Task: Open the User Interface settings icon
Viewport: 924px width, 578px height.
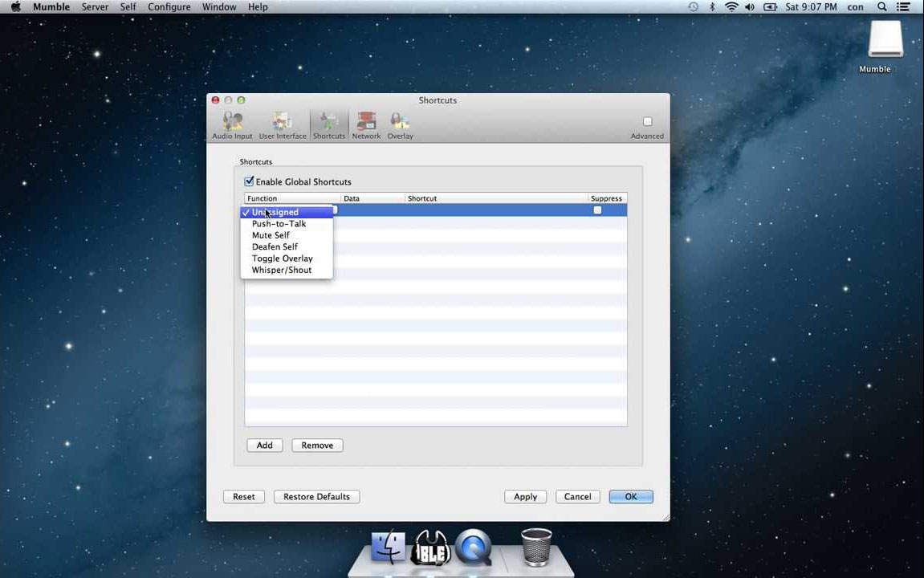Action: click(x=283, y=125)
